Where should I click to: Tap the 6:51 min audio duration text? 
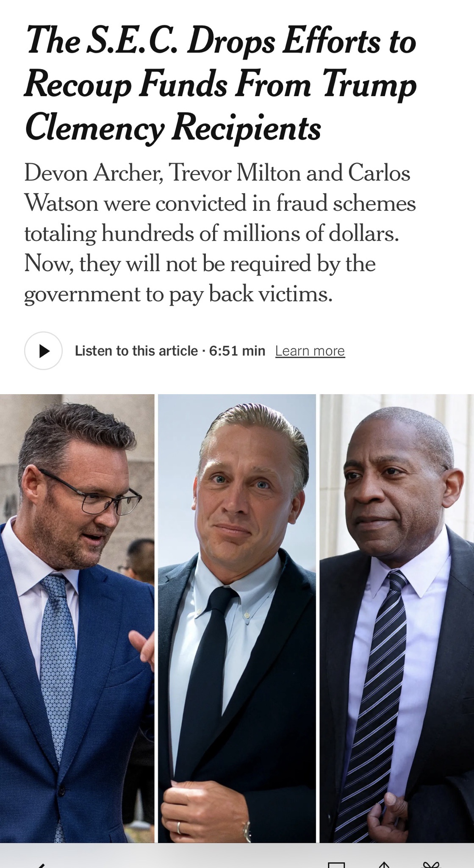point(237,351)
